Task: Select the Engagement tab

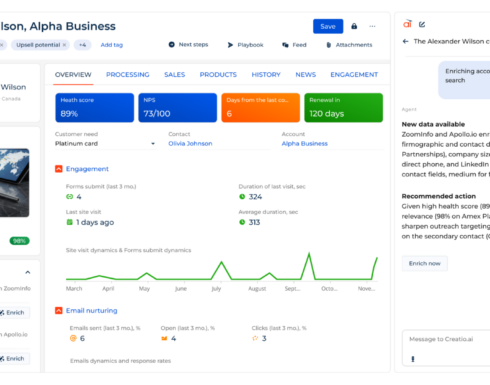Action: [354, 75]
